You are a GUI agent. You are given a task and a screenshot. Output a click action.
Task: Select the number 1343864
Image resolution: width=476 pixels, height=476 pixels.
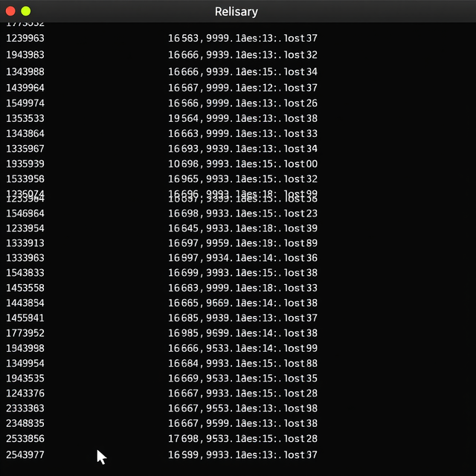point(25,134)
